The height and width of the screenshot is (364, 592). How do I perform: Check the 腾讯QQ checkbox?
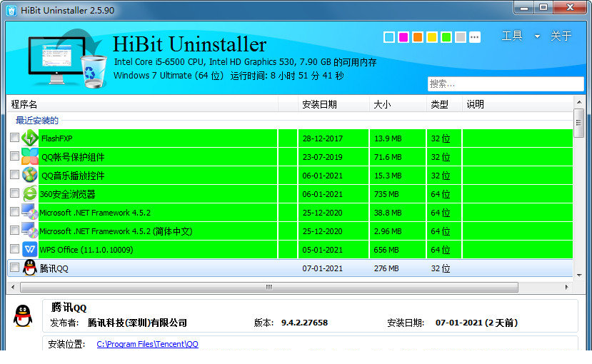pos(14,268)
